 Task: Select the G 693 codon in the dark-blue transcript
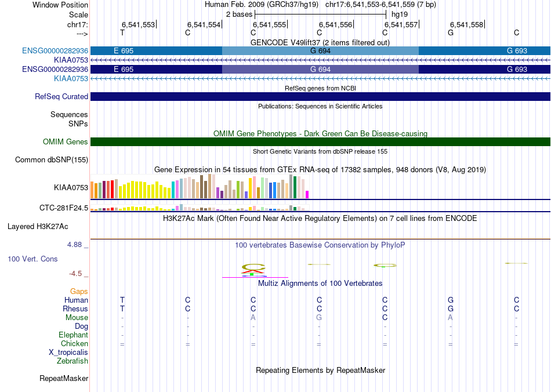tap(484, 69)
